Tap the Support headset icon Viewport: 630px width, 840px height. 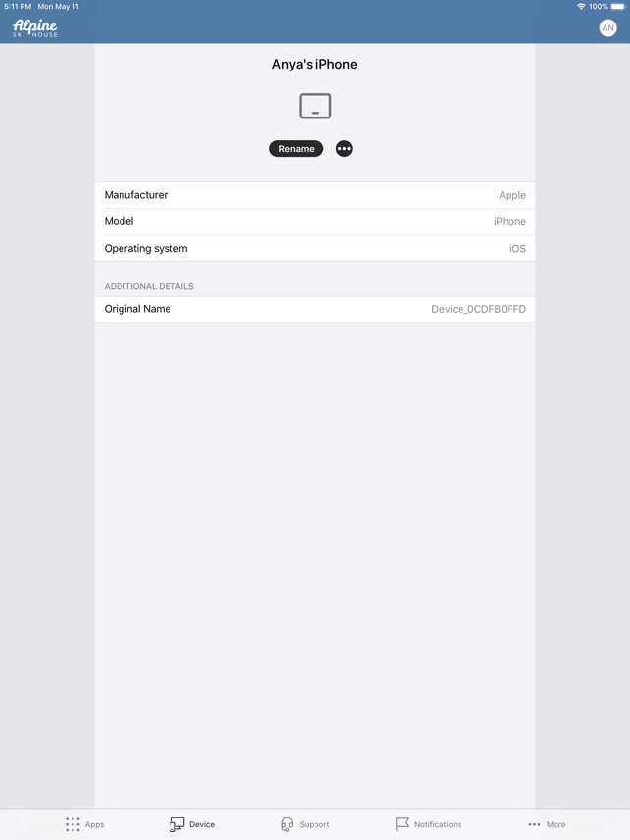coord(287,824)
